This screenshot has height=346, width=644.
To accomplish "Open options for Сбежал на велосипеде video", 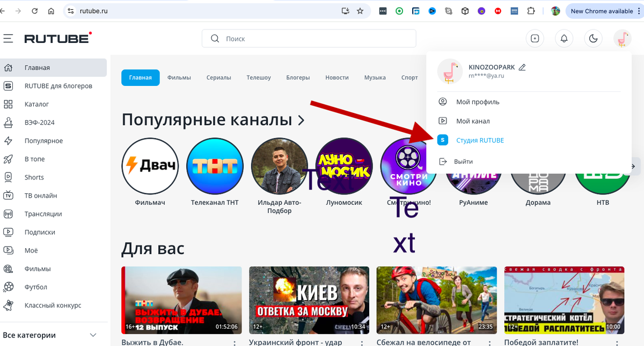I will coord(491,342).
